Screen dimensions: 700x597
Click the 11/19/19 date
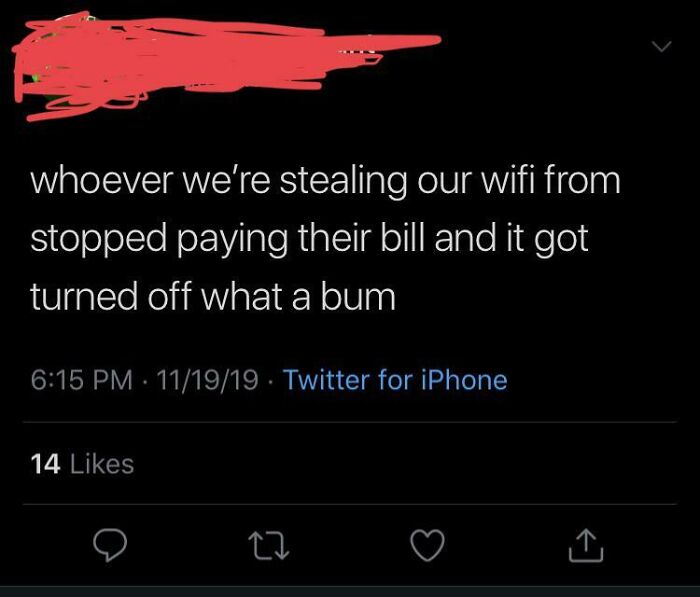point(208,380)
